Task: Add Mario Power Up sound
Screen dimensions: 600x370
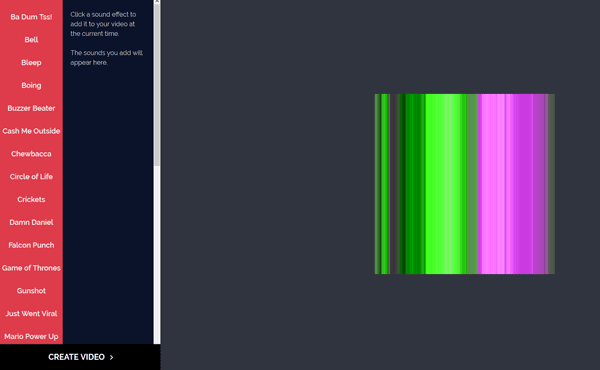Action: (31, 336)
